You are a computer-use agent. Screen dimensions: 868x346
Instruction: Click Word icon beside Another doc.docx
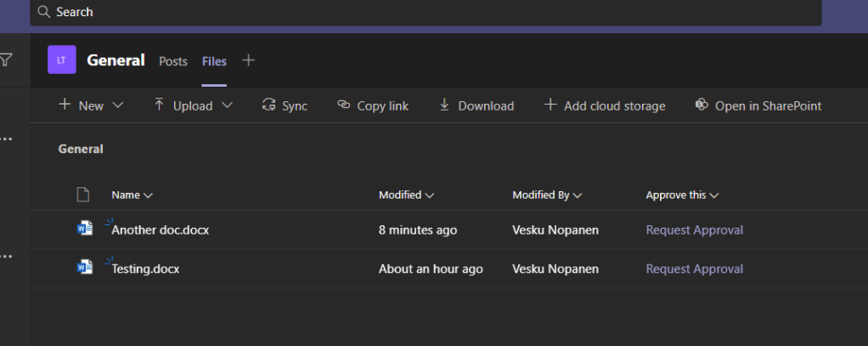pyautogui.click(x=85, y=229)
